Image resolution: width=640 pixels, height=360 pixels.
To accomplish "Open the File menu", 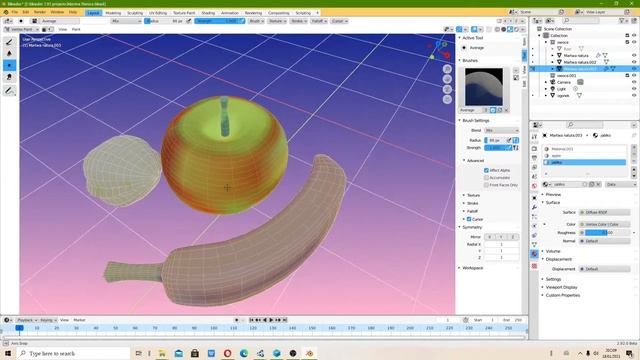I will pyautogui.click(x=15, y=13).
